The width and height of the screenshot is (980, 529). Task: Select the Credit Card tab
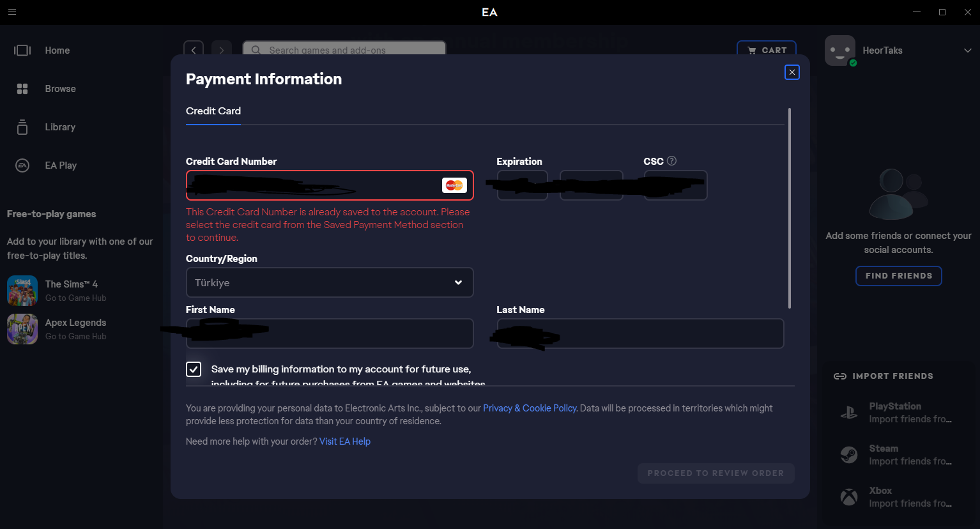pos(213,111)
